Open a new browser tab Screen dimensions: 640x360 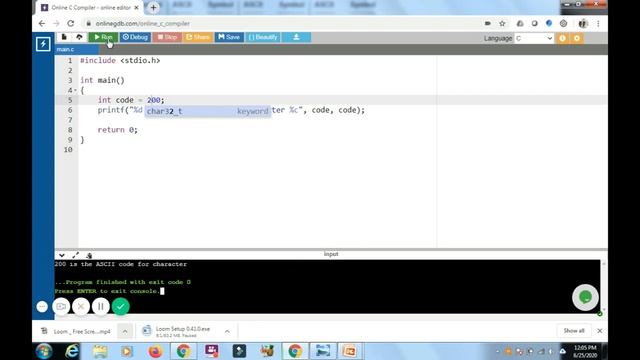click(153, 7)
